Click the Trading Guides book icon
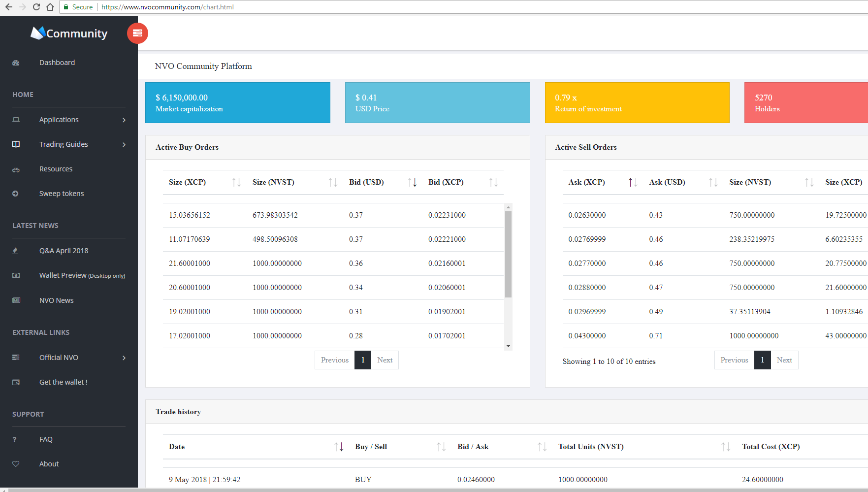 [16, 144]
